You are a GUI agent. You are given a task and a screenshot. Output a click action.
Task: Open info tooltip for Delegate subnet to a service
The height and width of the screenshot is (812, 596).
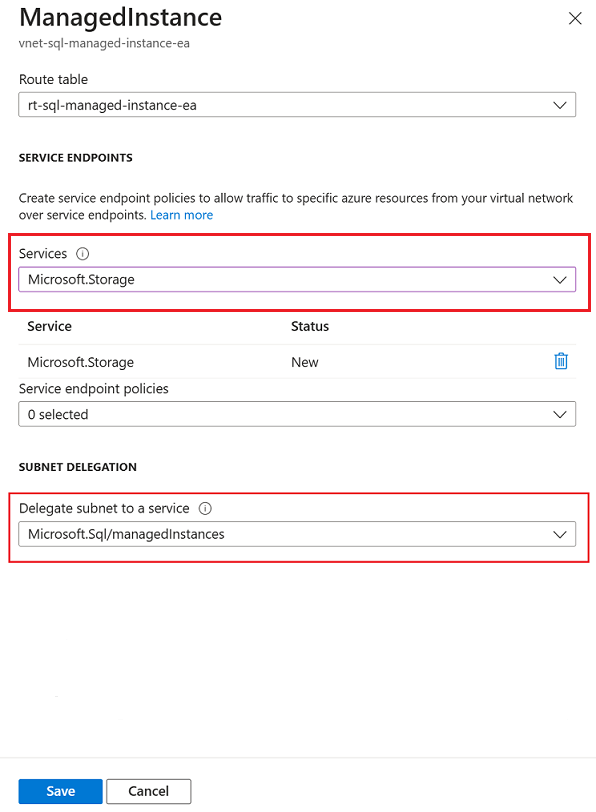pos(205,508)
